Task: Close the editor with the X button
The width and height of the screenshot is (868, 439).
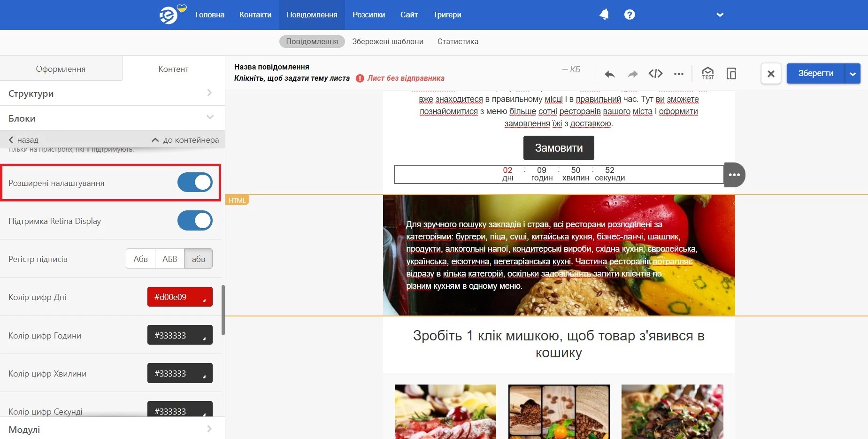Action: pyautogui.click(x=771, y=74)
